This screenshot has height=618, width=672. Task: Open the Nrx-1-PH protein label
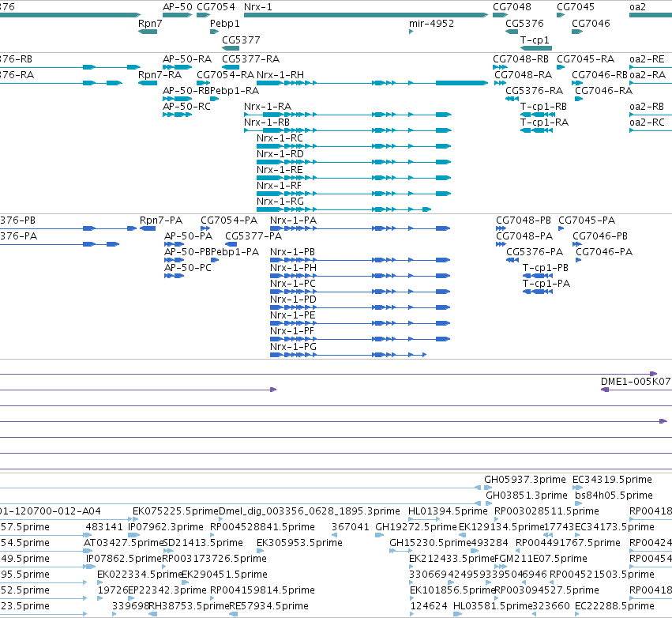coord(294,268)
